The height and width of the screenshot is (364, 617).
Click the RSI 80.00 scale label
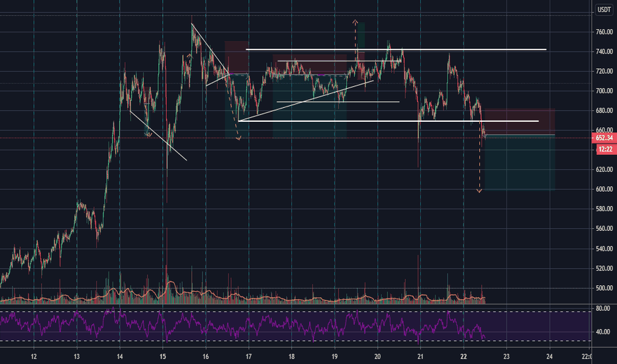click(x=603, y=308)
